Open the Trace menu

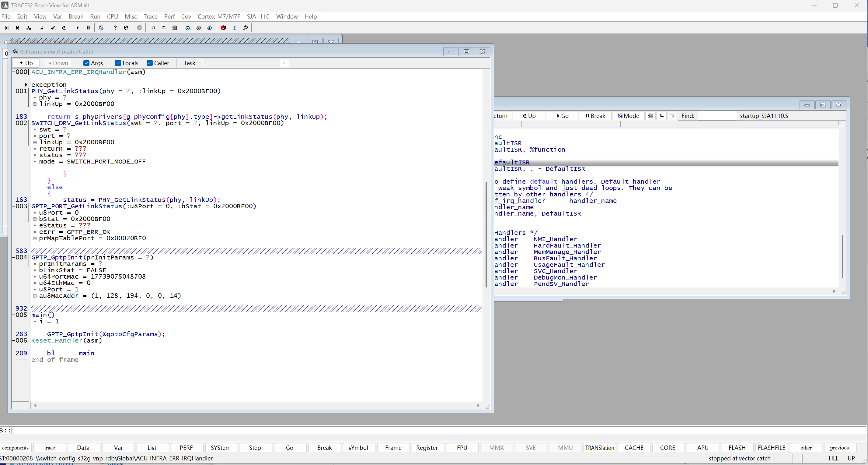click(x=150, y=16)
